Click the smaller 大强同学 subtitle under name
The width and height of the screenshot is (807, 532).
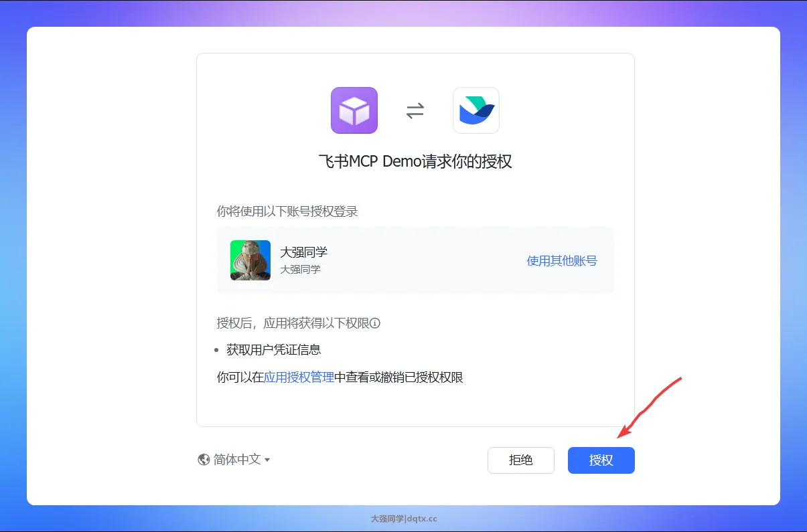tap(300, 270)
